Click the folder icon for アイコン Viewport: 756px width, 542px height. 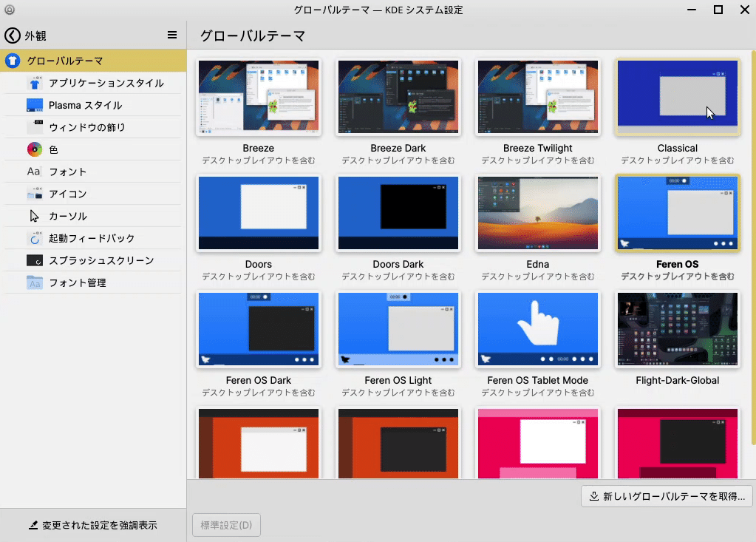pos(35,194)
